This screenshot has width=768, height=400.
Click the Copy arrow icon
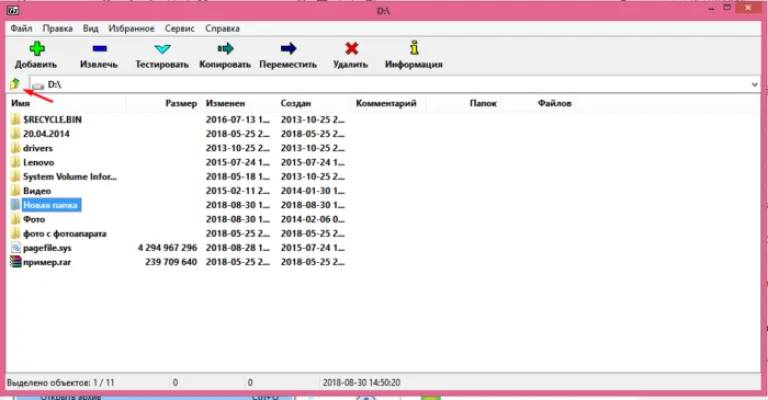coord(225,48)
